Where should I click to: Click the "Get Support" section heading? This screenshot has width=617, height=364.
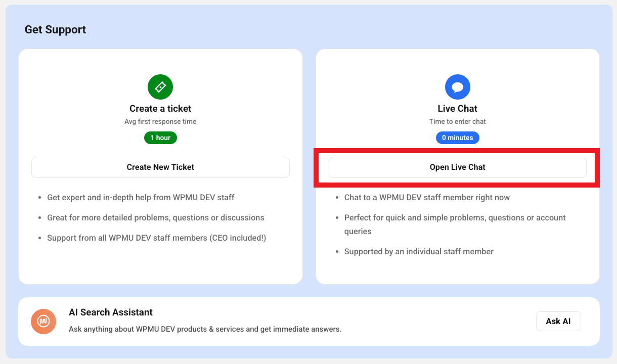55,30
